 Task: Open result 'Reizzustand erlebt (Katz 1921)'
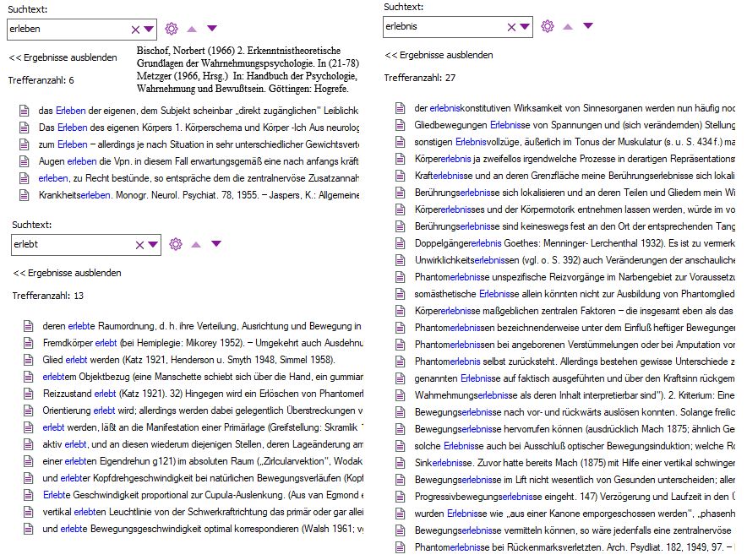[203, 394]
